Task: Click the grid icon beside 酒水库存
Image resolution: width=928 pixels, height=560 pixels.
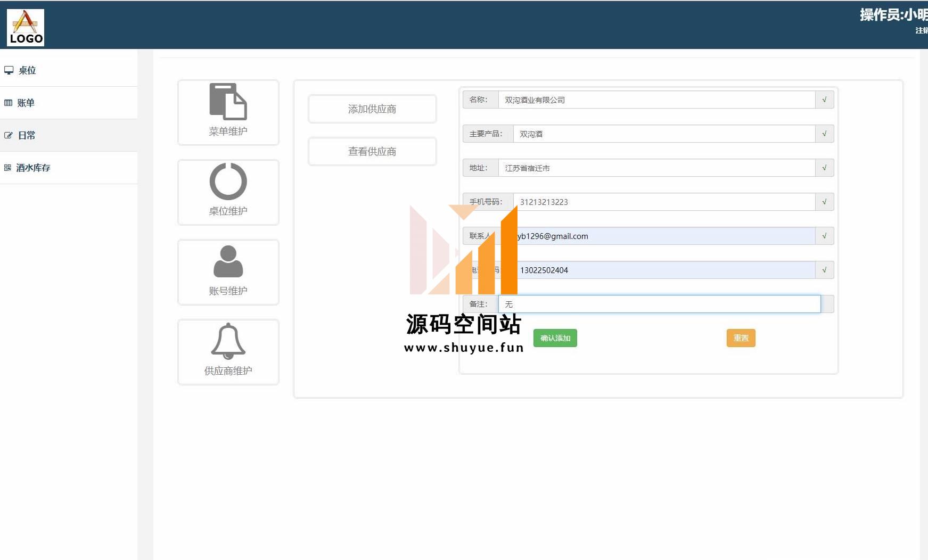Action: click(7, 168)
